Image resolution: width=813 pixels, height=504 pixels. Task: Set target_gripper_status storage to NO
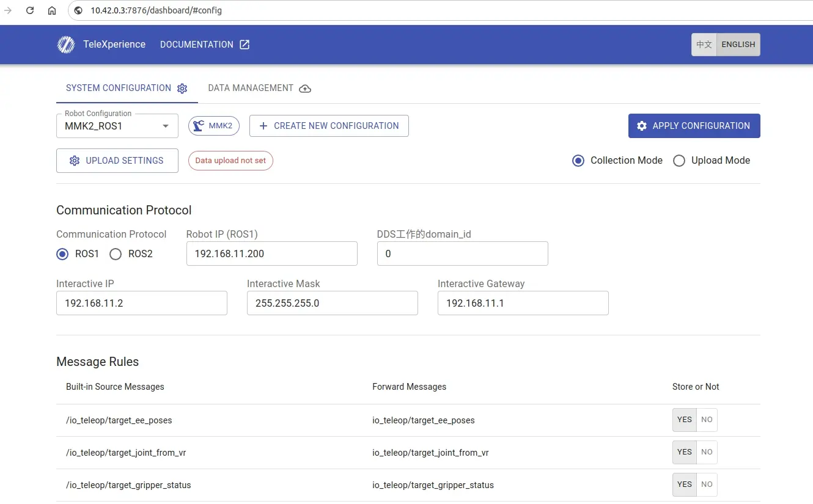pyautogui.click(x=707, y=484)
